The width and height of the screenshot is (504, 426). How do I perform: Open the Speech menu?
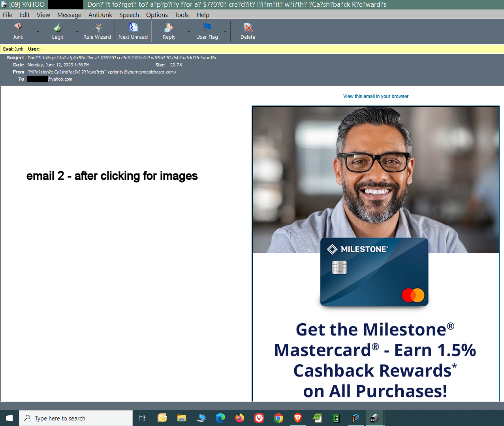(x=129, y=15)
